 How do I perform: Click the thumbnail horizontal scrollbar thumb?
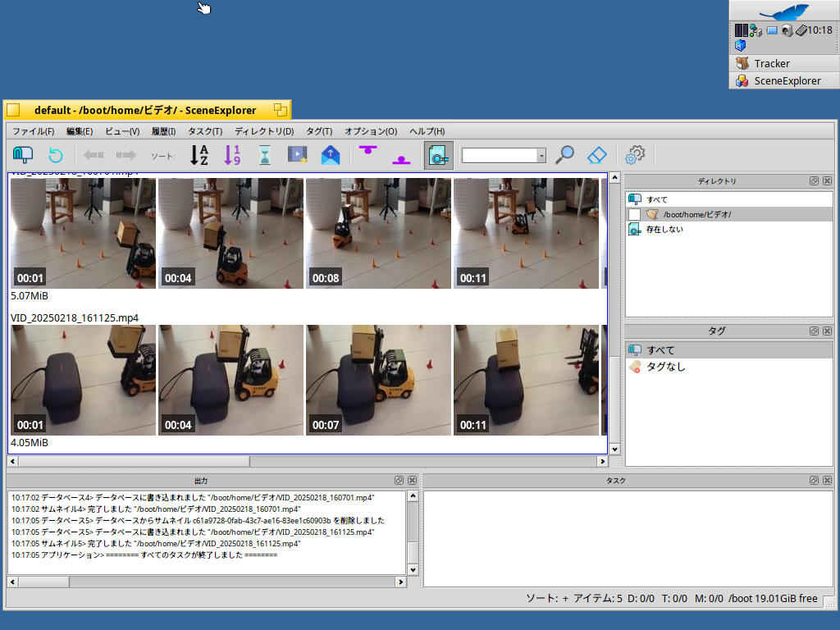pyautogui.click(x=134, y=461)
